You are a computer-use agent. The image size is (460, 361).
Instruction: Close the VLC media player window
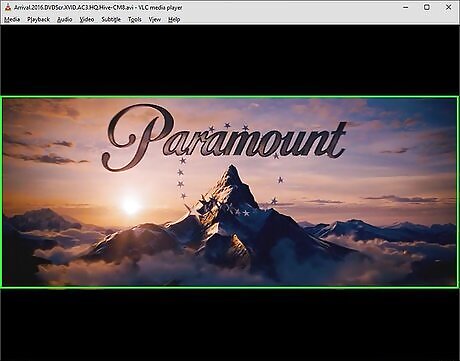tap(448, 7)
